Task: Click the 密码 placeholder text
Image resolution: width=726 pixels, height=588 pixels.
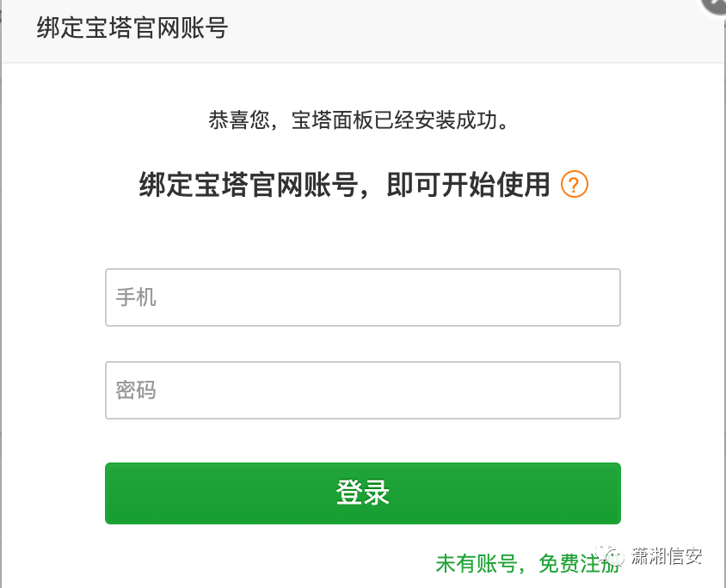Action: [136, 390]
